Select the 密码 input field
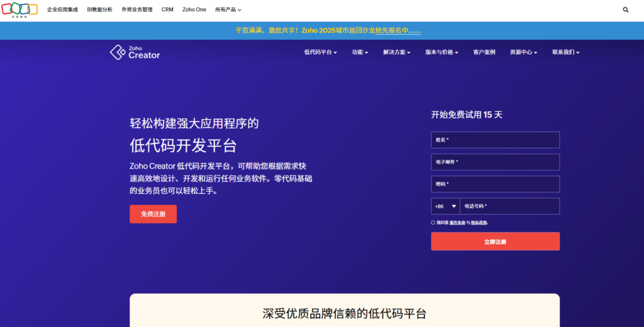 (495, 184)
